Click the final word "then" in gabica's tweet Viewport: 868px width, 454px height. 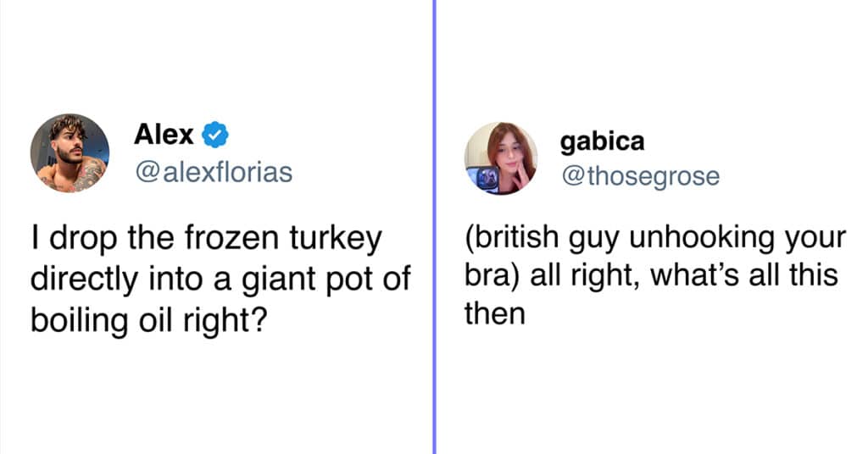495,314
